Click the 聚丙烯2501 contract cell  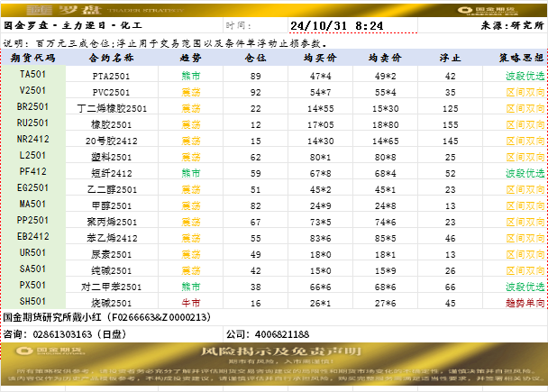click(x=112, y=222)
